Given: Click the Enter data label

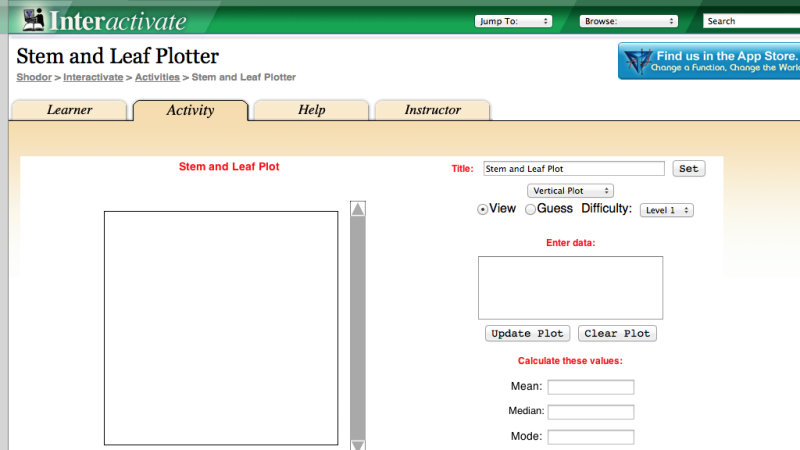Looking at the screenshot, I should tap(570, 243).
